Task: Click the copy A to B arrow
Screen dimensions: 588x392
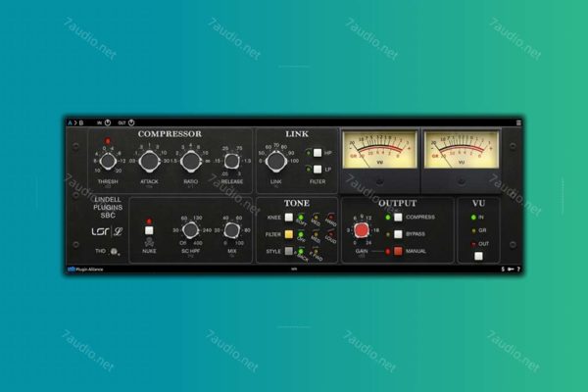Action: pos(75,122)
